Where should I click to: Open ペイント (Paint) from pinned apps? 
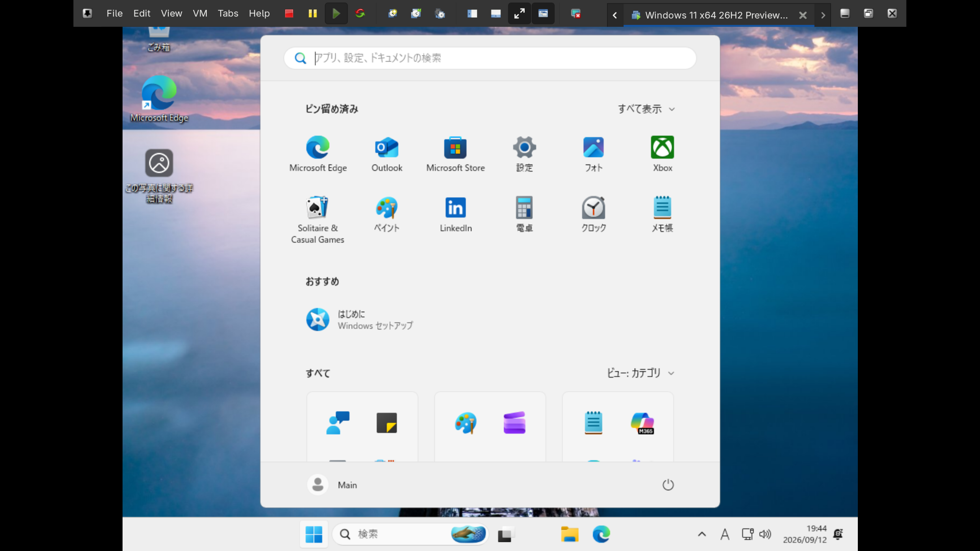[x=387, y=214]
